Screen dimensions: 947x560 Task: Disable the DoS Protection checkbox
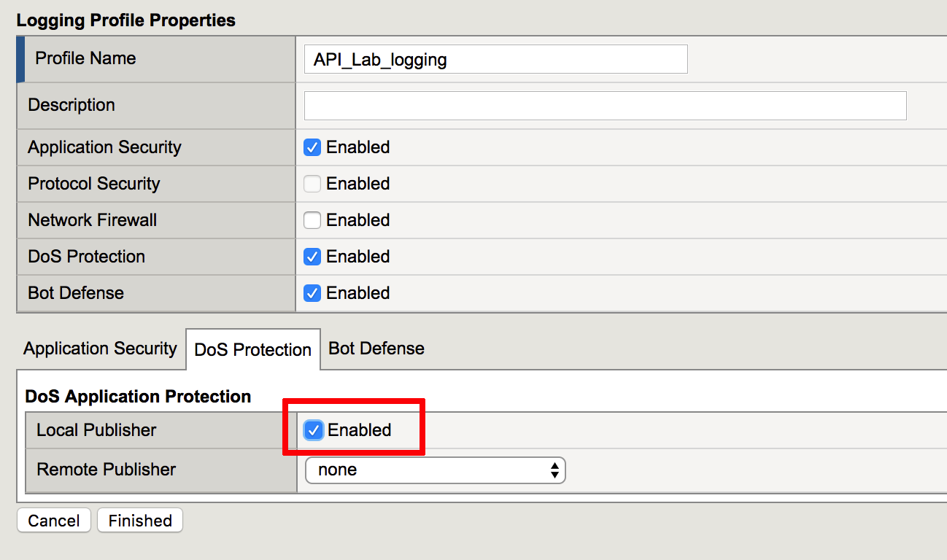(x=312, y=257)
